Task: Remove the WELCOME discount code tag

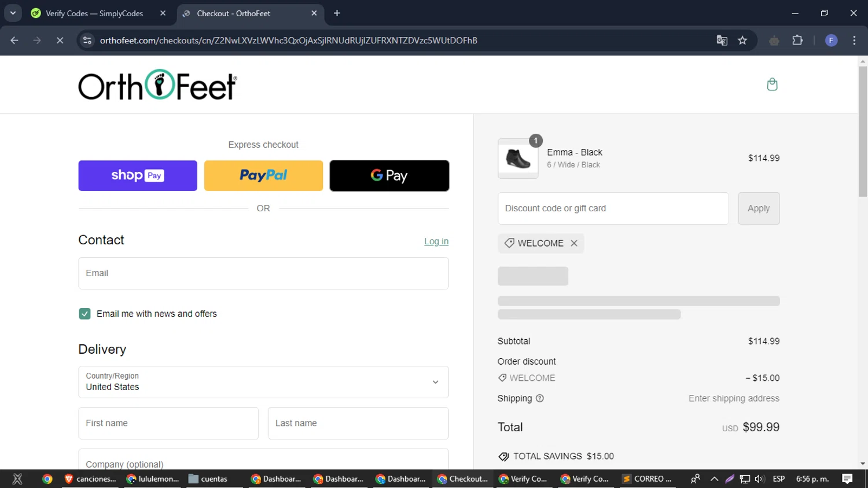Action: (574, 243)
